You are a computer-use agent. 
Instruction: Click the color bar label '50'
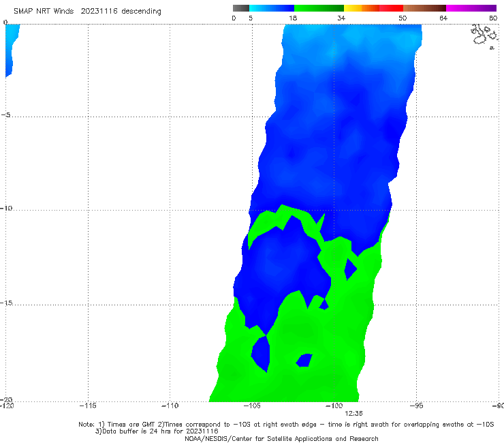403,18
